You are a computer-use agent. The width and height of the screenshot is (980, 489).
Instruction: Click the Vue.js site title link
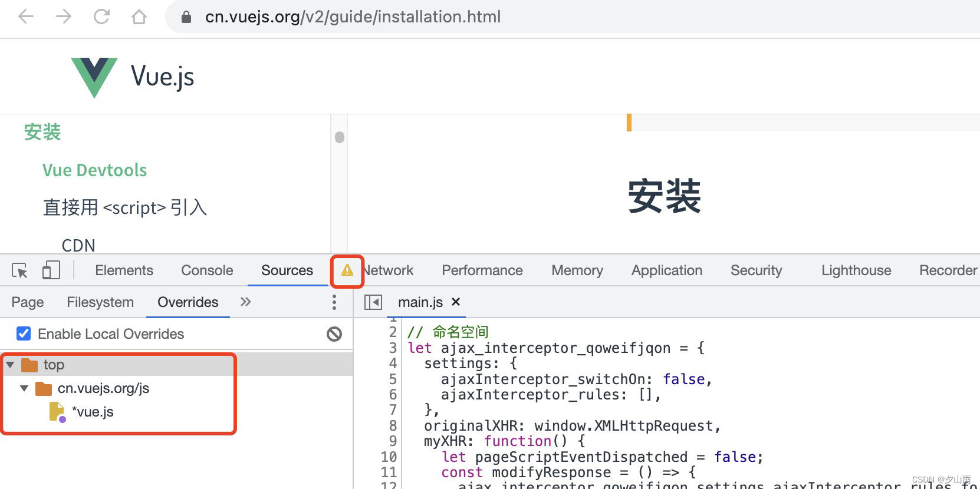(162, 77)
